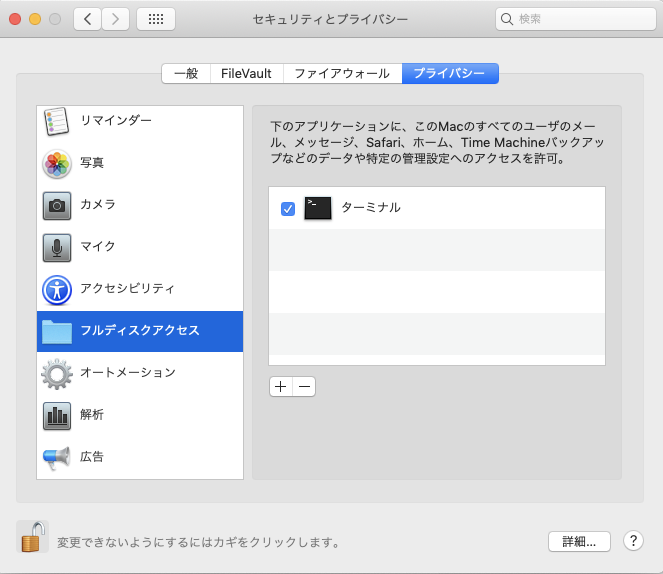This screenshot has width=663, height=574.
Task: Open the 詳細... advanced settings
Action: [579, 541]
